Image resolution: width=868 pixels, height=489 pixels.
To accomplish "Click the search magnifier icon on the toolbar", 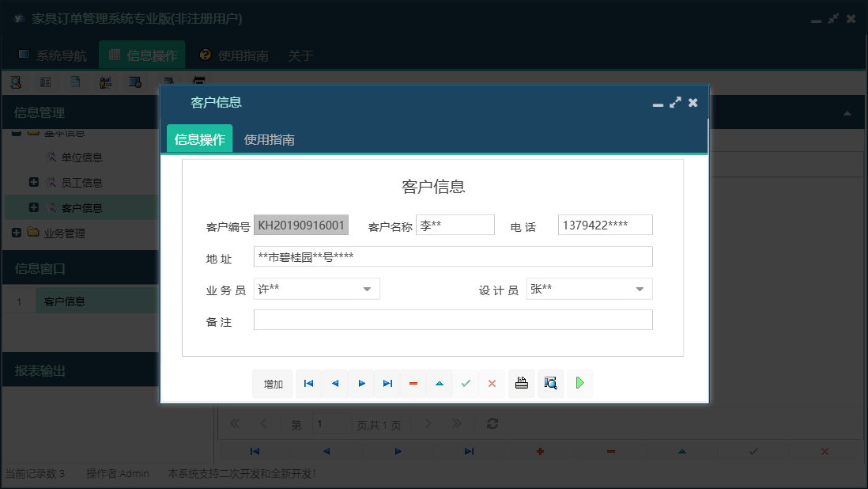I will point(15,81).
